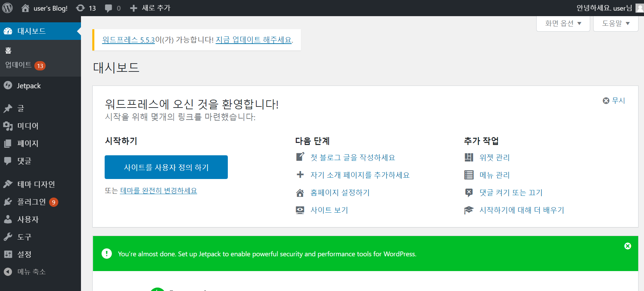This screenshot has width=644, height=291.
Task: Open the 시작하기에 대해 더 배우기 link
Action: point(522,210)
